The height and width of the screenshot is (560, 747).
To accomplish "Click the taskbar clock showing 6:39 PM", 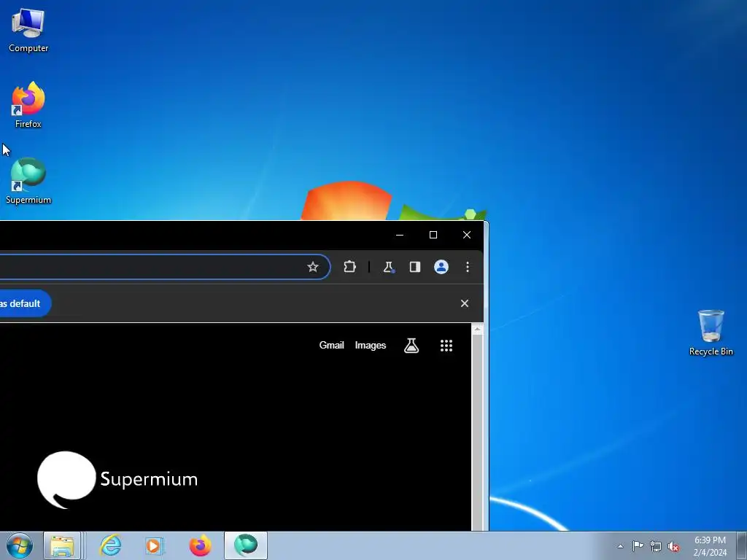I will tap(710, 546).
